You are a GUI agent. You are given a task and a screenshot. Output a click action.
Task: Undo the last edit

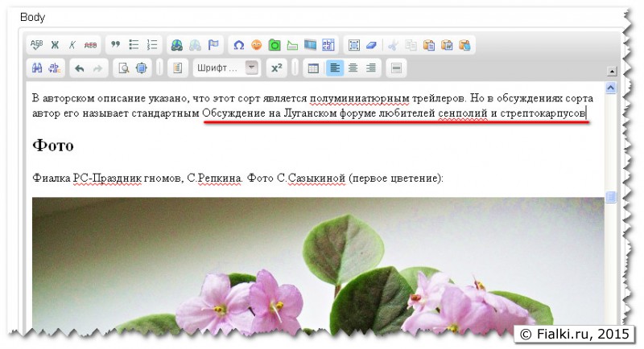coord(79,68)
